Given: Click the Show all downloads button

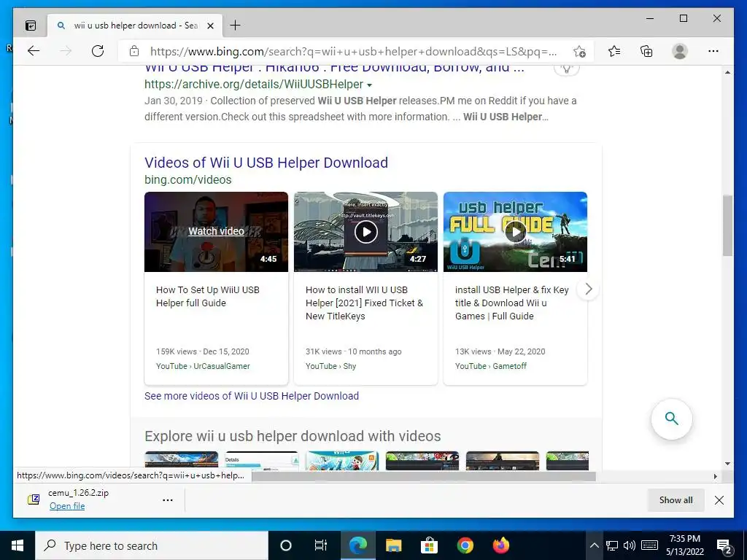Looking at the screenshot, I should pos(676,500).
